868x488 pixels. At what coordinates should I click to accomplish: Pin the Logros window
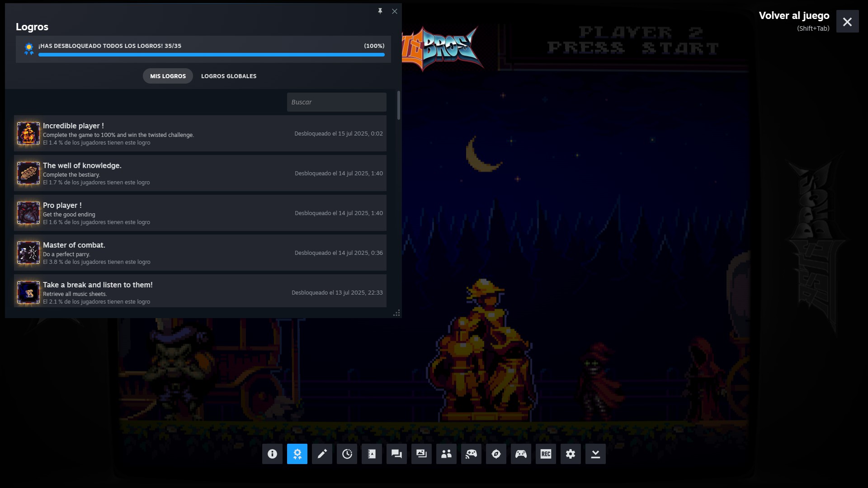tap(380, 11)
